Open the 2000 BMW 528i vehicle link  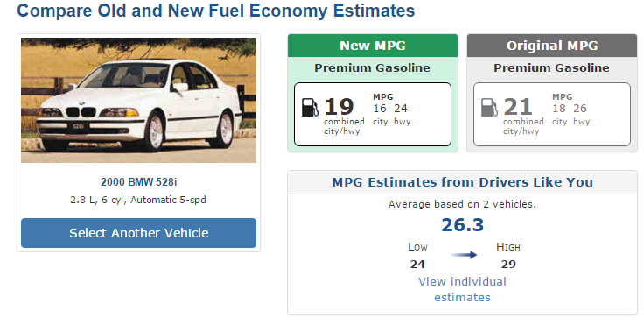(x=139, y=182)
